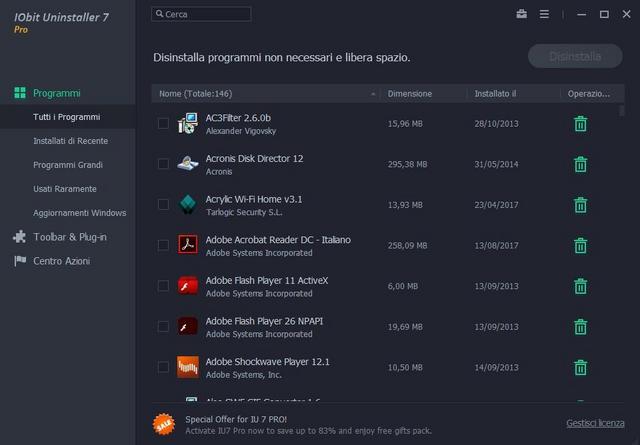Click the Centro Azioni flag icon
Image resolution: width=640 pixels, height=445 pixels.
click(x=20, y=261)
